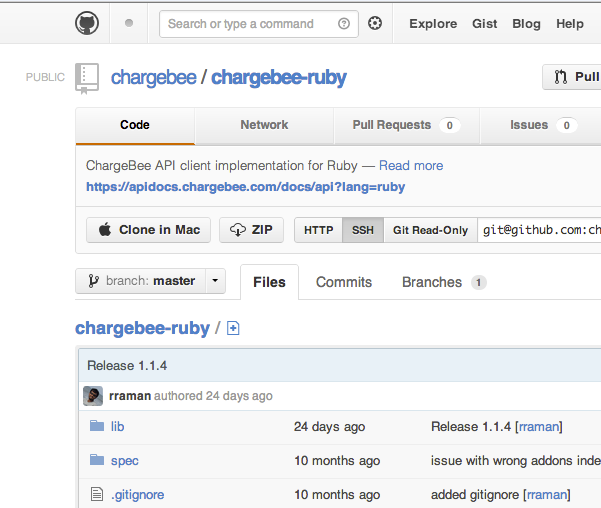Open the Explore page
The width and height of the screenshot is (601, 508).
(433, 24)
